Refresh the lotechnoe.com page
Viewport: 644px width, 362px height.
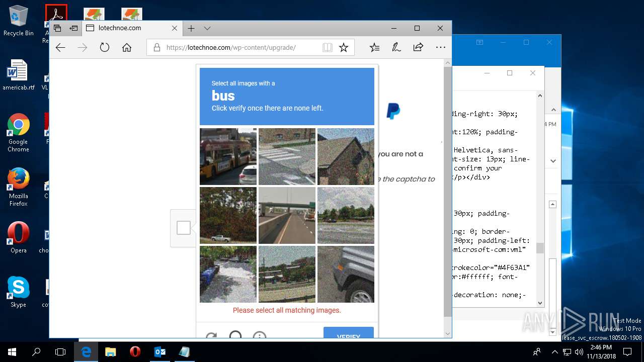coord(104,48)
